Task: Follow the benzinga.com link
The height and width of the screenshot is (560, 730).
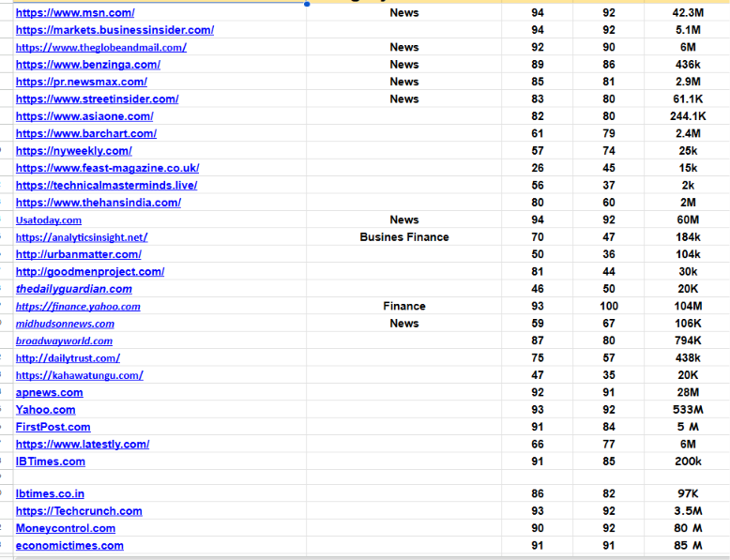Action: point(88,65)
